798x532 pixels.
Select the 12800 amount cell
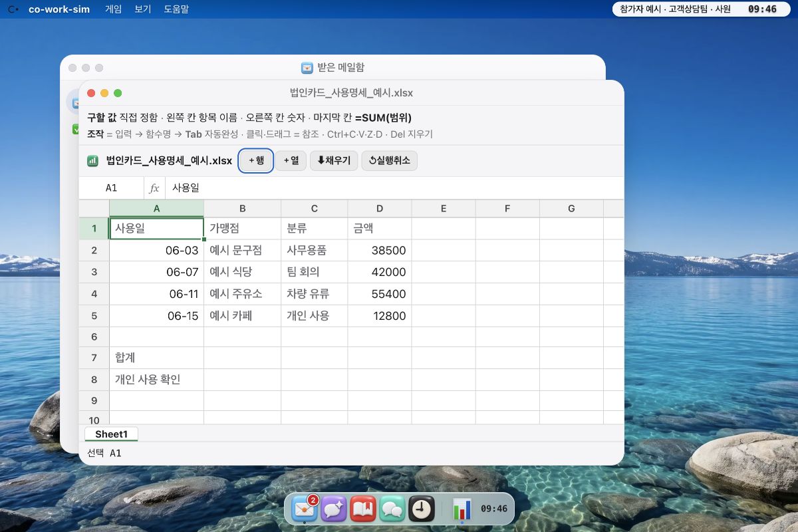(x=379, y=316)
